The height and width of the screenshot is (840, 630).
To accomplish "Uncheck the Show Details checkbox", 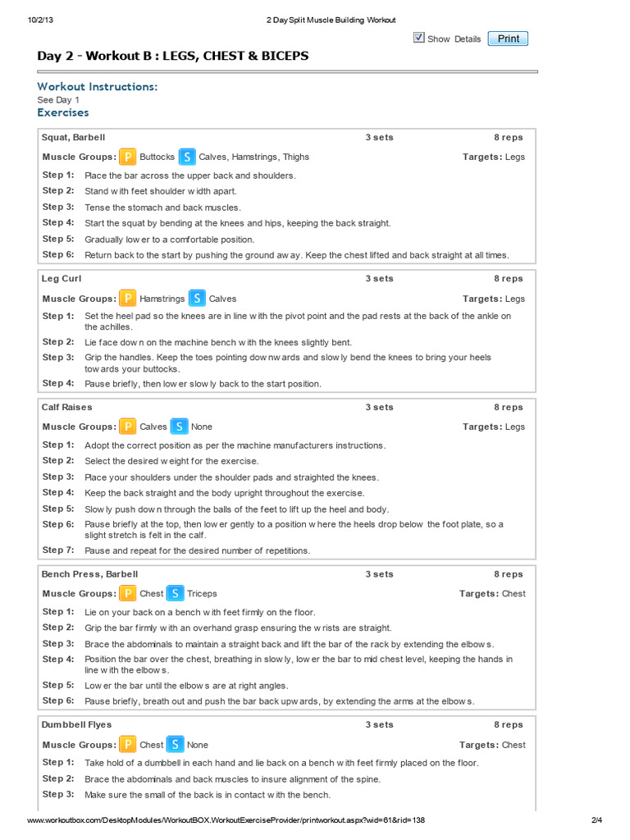I will pyautogui.click(x=419, y=38).
